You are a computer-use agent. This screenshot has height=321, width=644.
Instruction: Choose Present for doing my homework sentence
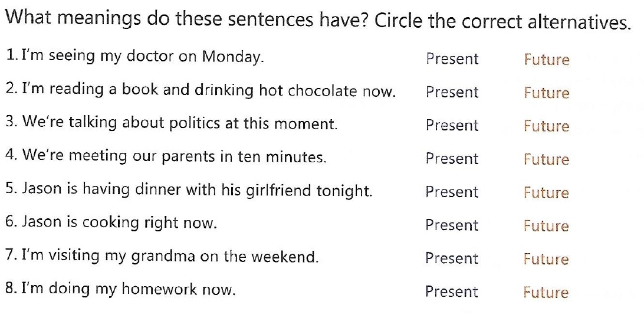(452, 292)
